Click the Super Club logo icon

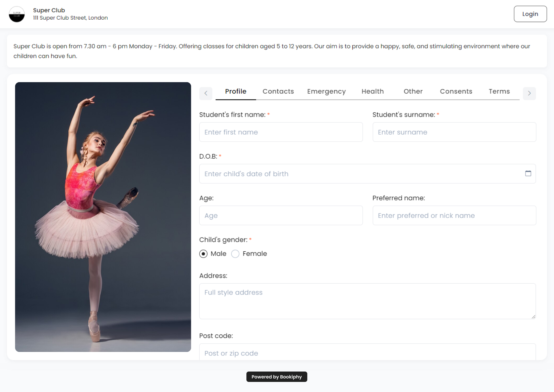tap(16, 14)
